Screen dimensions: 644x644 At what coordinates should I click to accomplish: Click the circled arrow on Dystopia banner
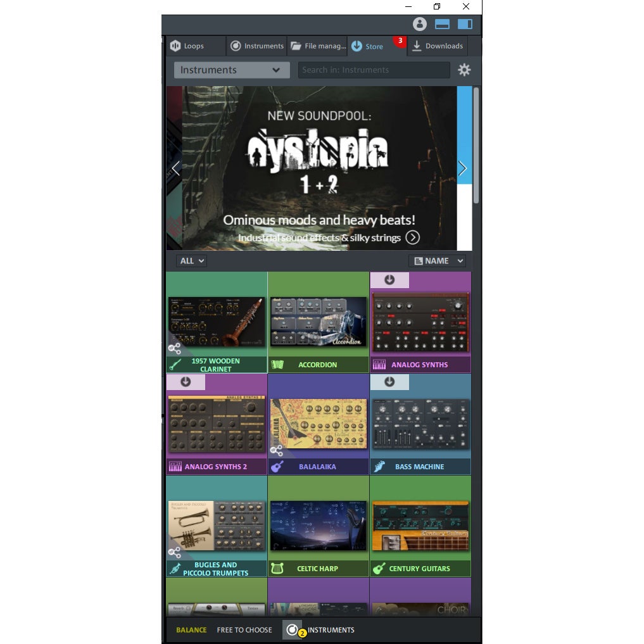pyautogui.click(x=412, y=237)
